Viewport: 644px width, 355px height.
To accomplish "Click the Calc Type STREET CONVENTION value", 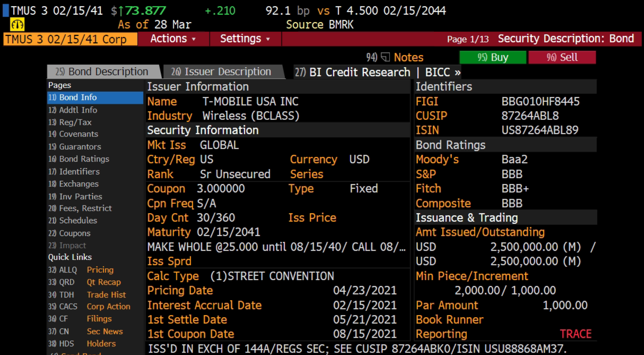I will pyautogui.click(x=272, y=276).
